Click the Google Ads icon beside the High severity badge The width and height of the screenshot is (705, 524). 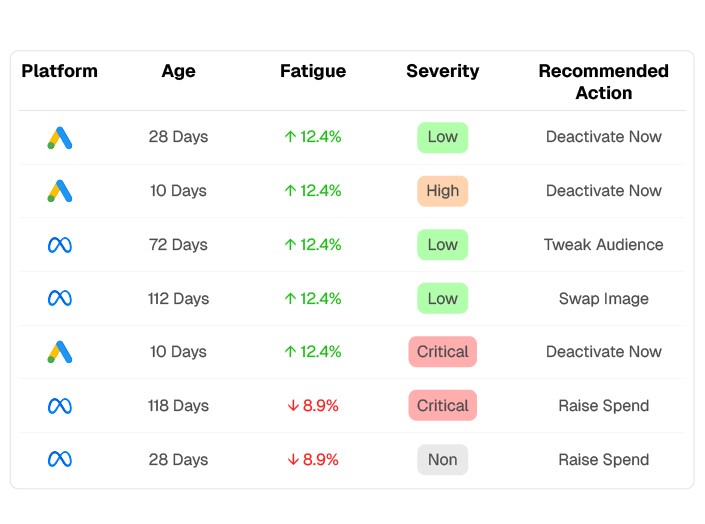[x=59, y=191]
